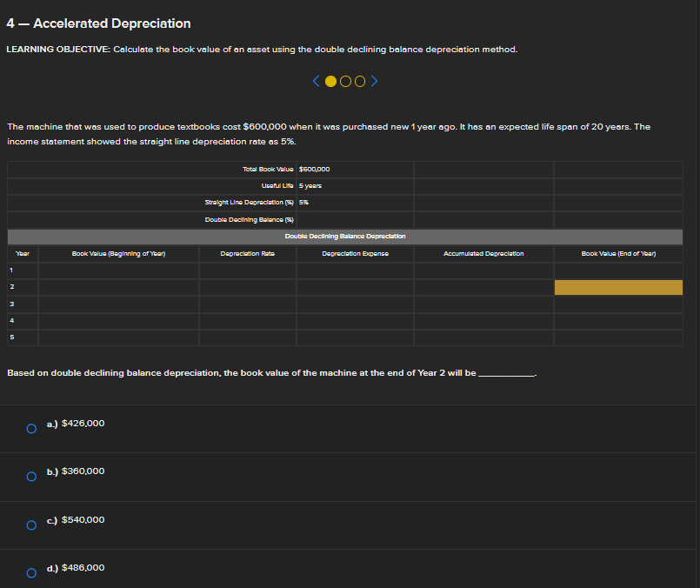Screen dimensions: 700x588
Task: Click the $540,000 answer text
Action: 83,519
